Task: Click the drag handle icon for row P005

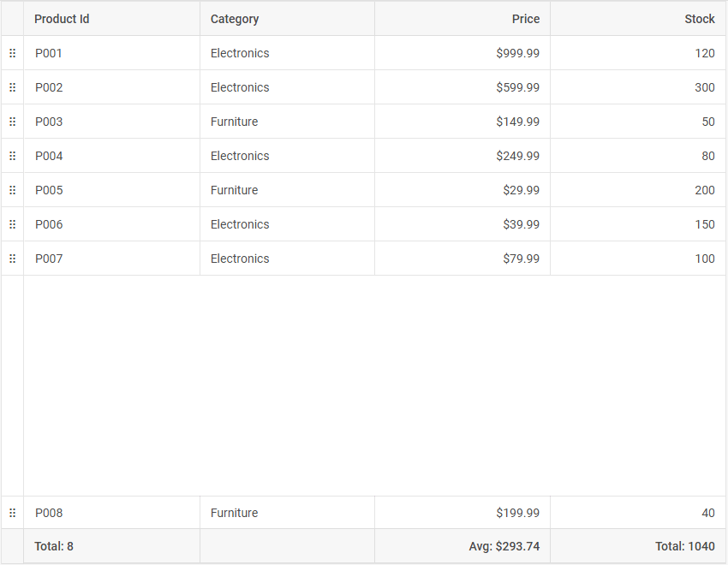Action: tap(12, 190)
